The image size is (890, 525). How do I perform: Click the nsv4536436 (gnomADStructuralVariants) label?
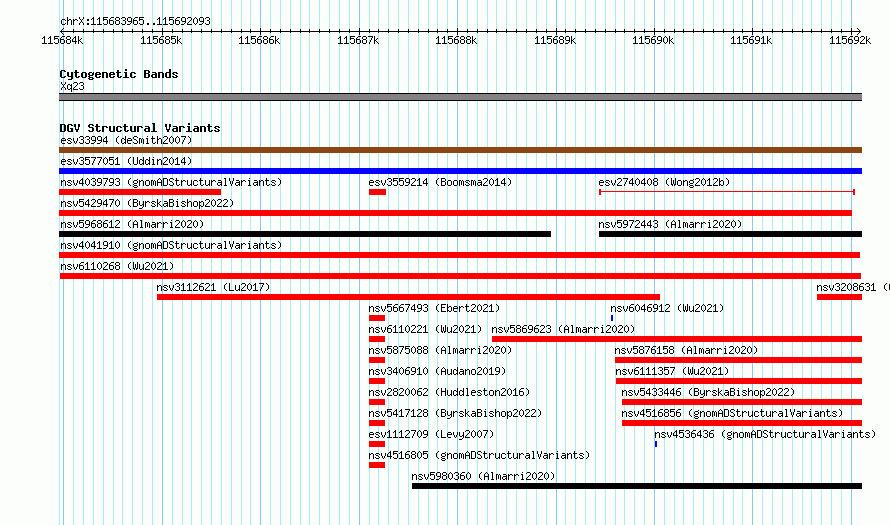[765, 434]
